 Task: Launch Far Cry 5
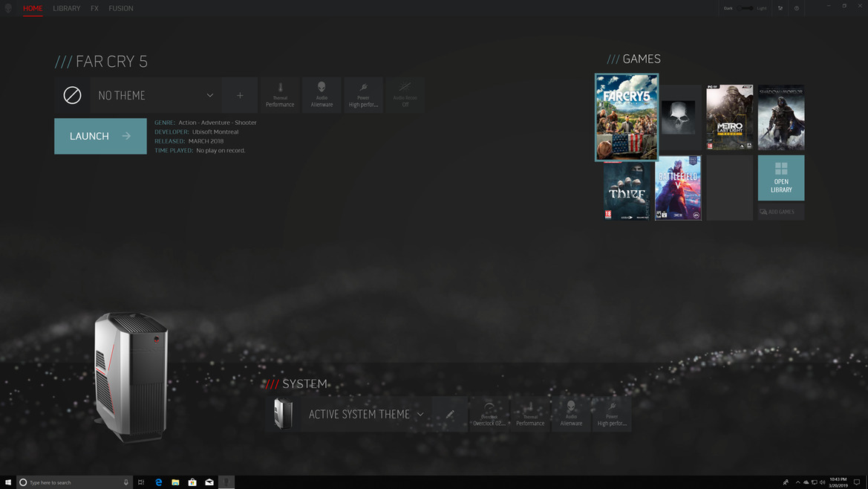point(100,136)
